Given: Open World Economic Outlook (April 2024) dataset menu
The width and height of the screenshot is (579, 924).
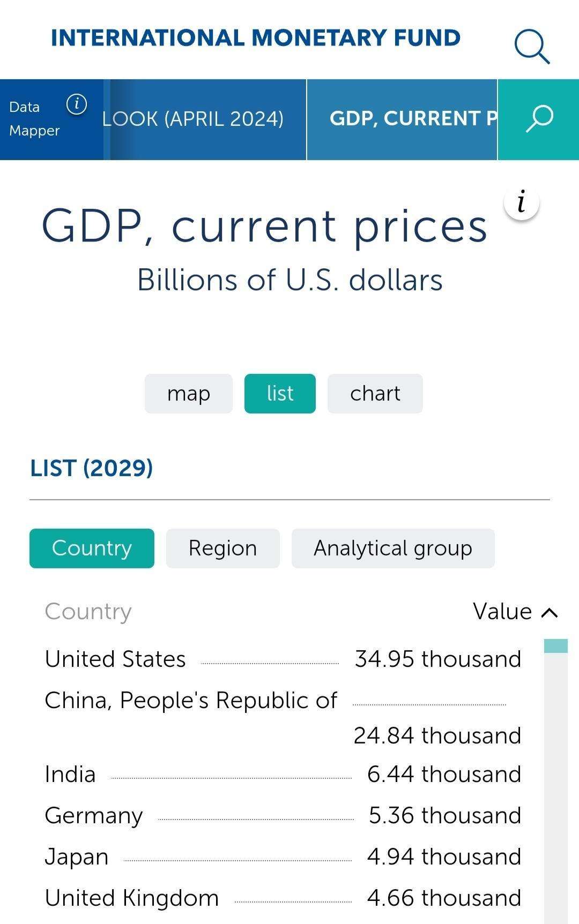Looking at the screenshot, I should click(x=204, y=119).
